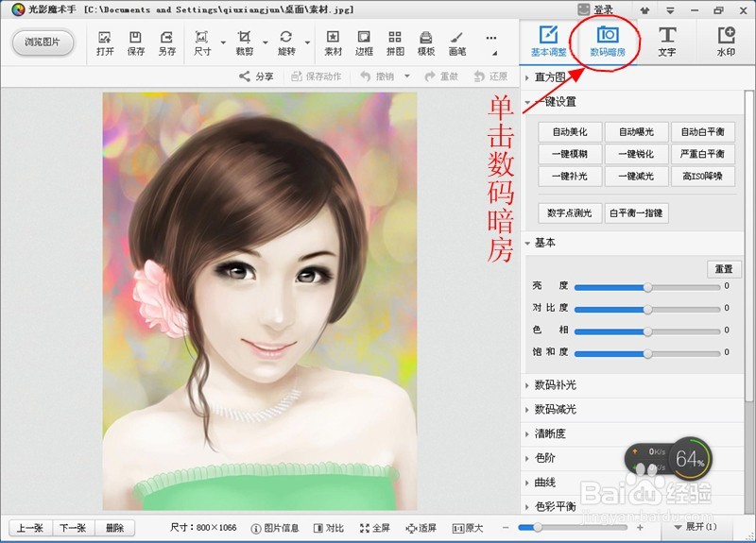Switch to the 数码暗房 tab
756x543 pixels.
click(607, 42)
